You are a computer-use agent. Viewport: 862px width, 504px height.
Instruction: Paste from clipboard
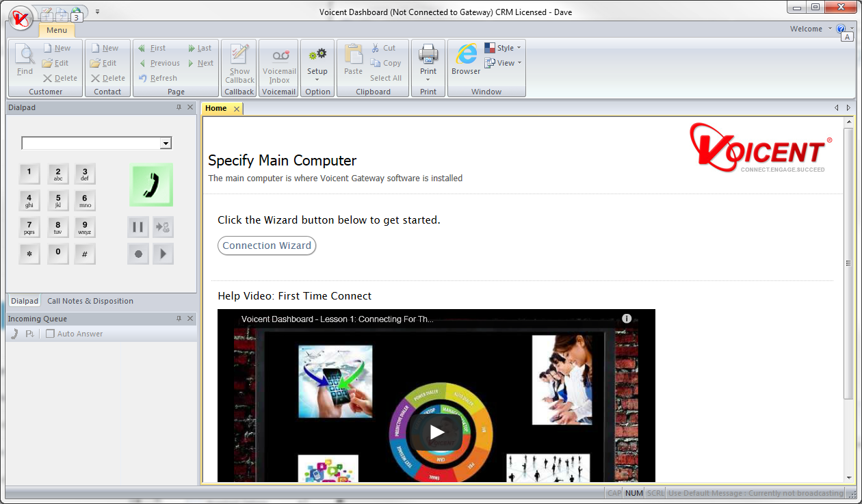353,59
